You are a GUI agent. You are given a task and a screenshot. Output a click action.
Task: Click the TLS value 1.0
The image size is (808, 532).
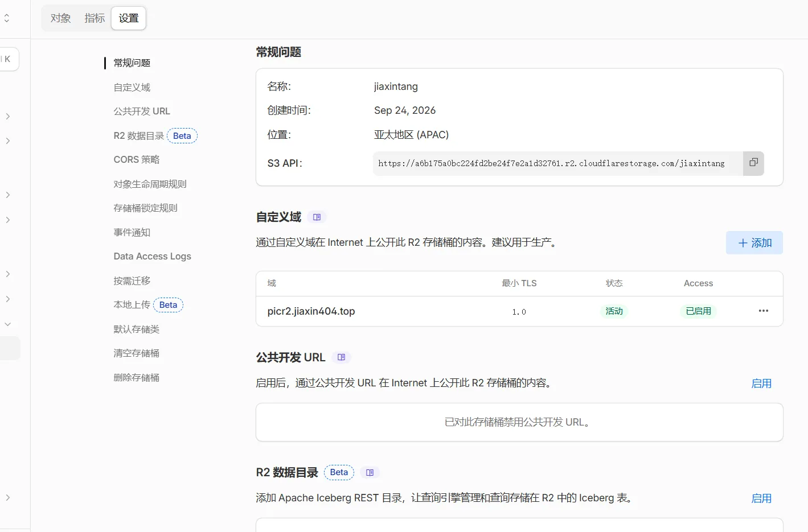519,312
